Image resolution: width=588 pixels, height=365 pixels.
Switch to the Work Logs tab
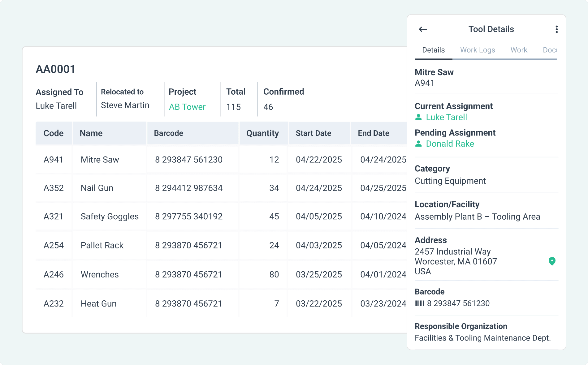coord(478,50)
